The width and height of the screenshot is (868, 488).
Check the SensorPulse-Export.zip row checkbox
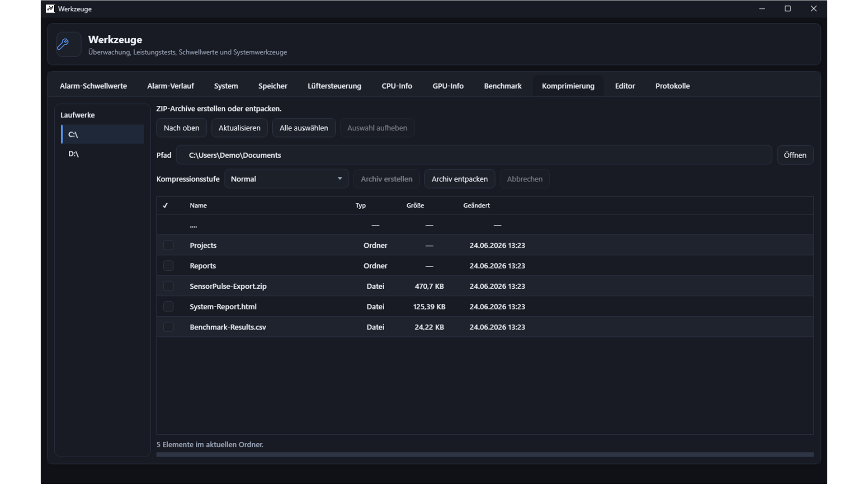pyautogui.click(x=168, y=286)
